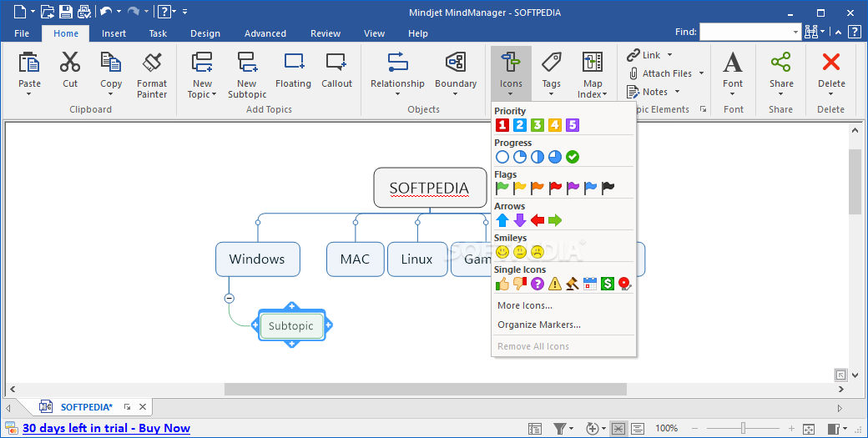This screenshot has height=438, width=868.
Task: Add a Callout to the topic
Action: coord(336,70)
